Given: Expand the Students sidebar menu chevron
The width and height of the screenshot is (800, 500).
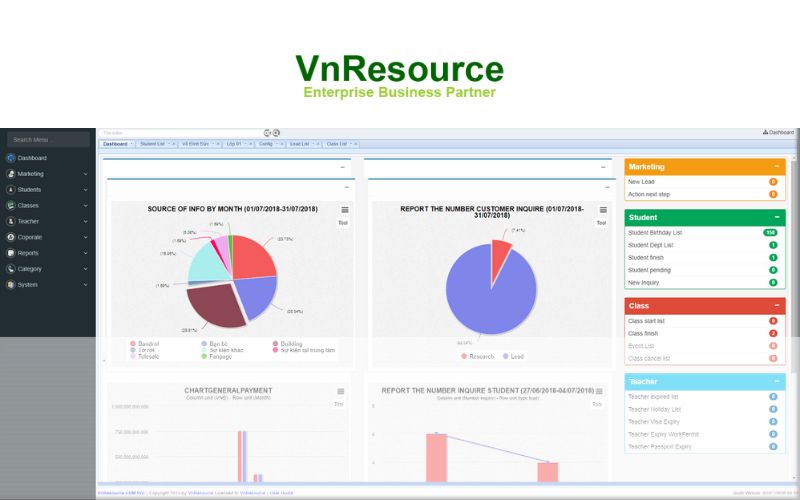Looking at the screenshot, I should pyautogui.click(x=85, y=190).
